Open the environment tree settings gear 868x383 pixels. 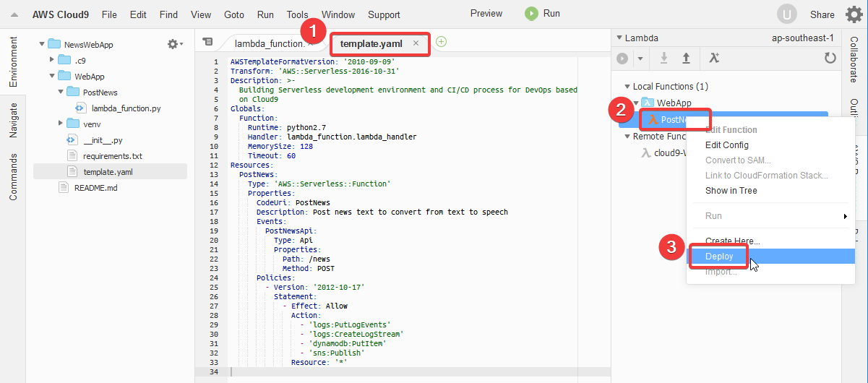coord(174,44)
